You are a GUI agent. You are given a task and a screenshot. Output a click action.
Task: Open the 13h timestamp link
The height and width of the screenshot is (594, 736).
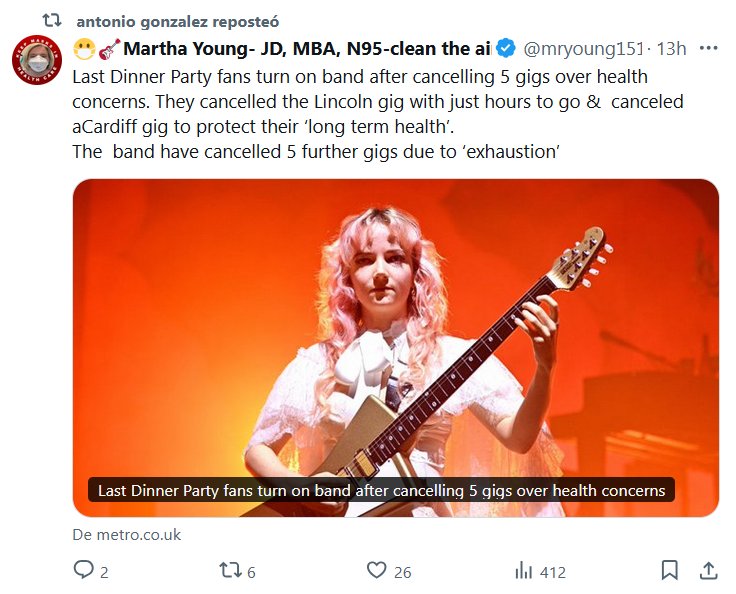tap(671, 48)
